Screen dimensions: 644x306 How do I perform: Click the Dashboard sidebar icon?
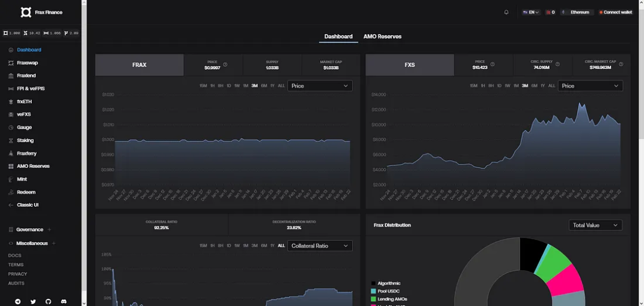(11, 50)
